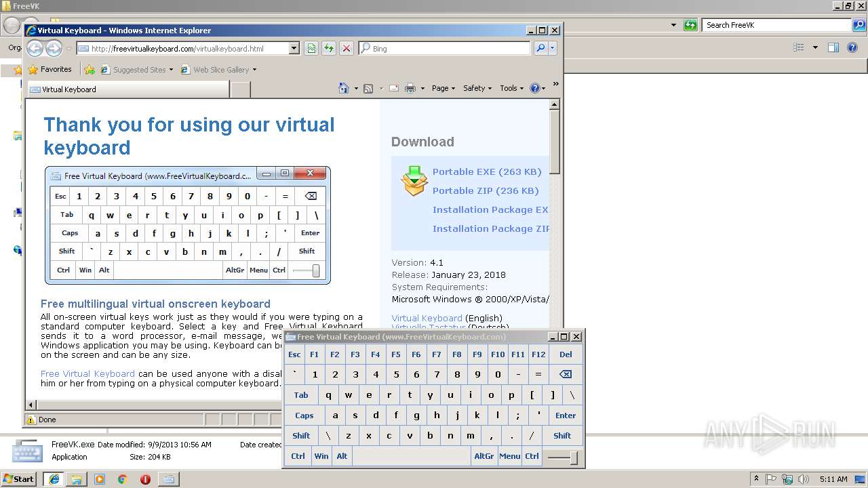This screenshot has height=488, width=868.
Task: Expand the Help dropdown arrow
Action: click(x=544, y=88)
